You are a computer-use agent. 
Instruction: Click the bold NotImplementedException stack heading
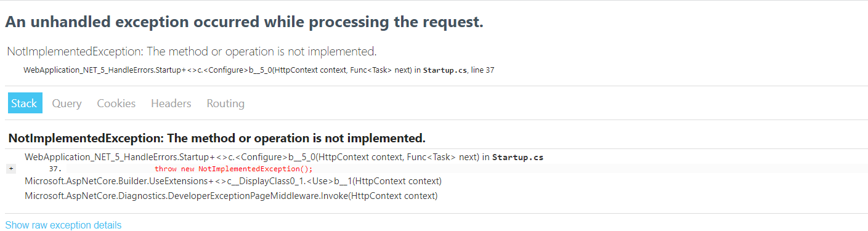coord(217,137)
